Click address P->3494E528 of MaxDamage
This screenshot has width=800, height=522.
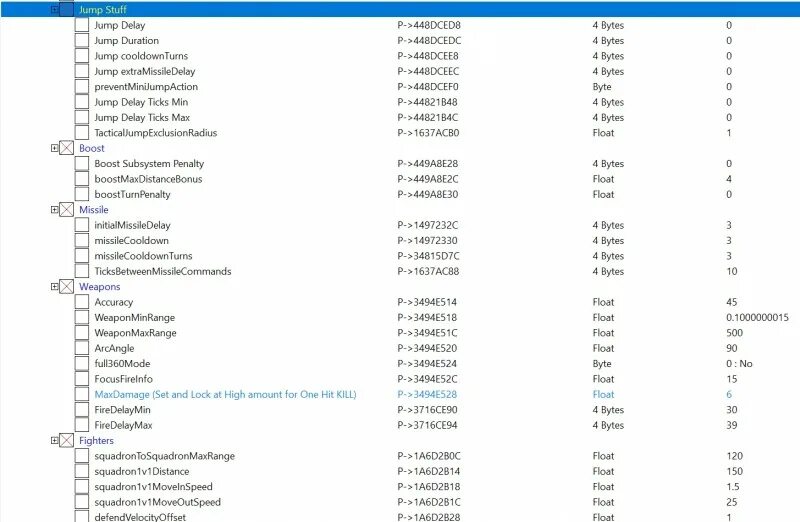click(x=428, y=394)
